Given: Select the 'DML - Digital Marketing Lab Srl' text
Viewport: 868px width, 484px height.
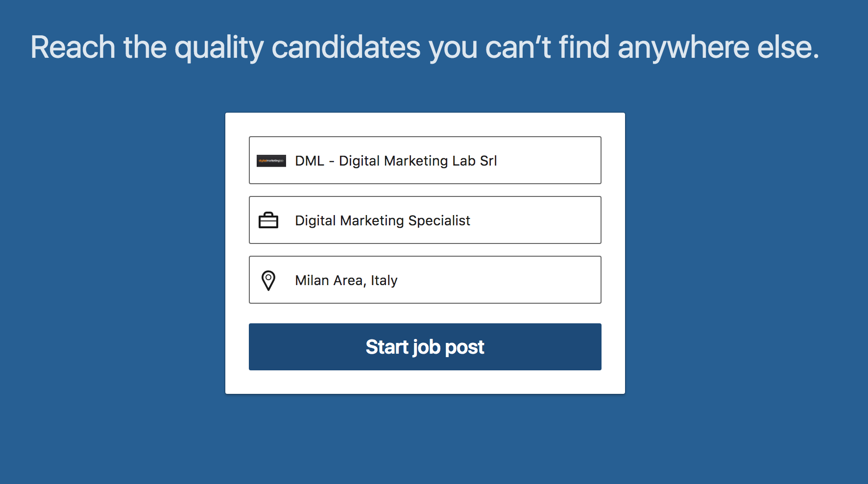Looking at the screenshot, I should (x=396, y=161).
